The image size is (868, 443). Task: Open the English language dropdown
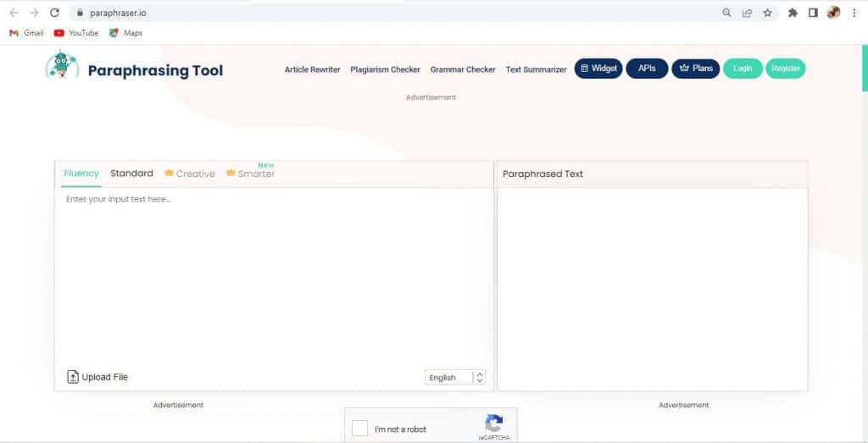click(x=455, y=377)
